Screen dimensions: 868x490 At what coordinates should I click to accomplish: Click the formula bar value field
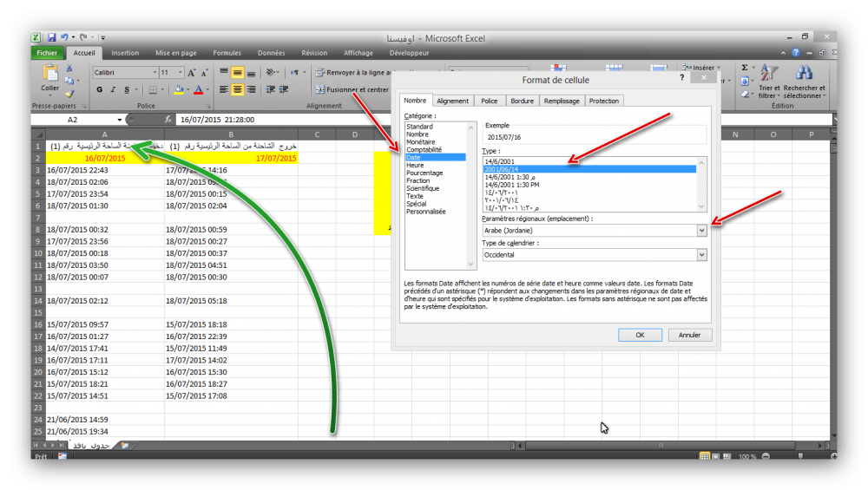click(x=282, y=120)
